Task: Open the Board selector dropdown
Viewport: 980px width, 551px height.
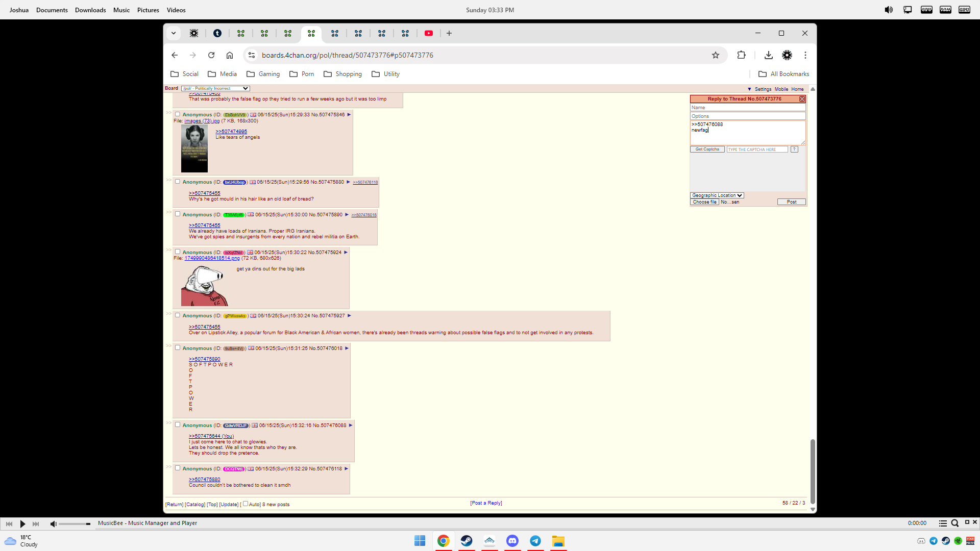Action: point(215,88)
